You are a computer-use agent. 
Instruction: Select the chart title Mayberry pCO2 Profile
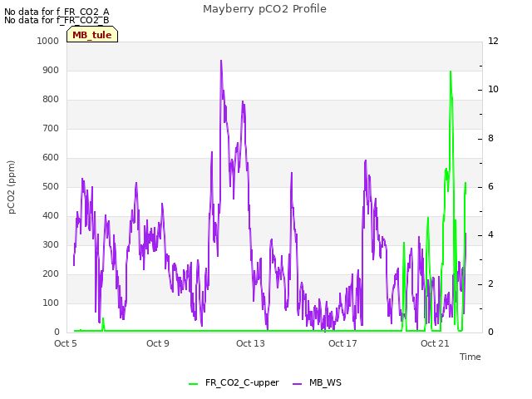point(264,9)
